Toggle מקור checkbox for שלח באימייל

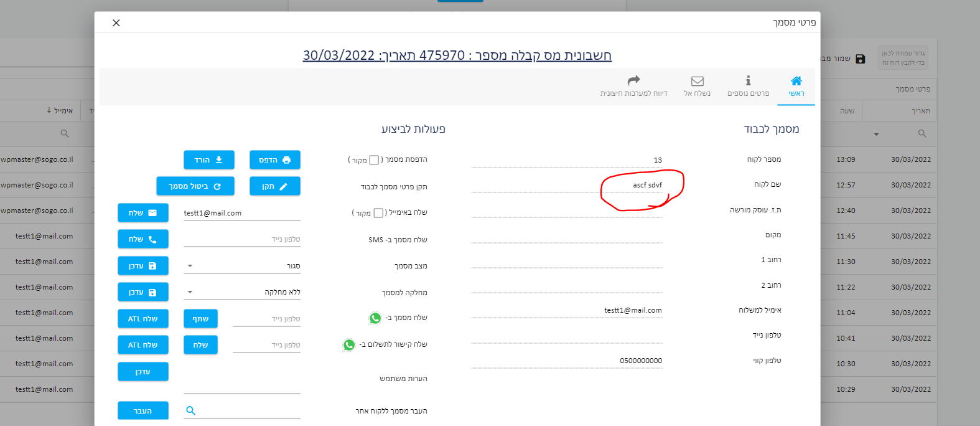click(378, 213)
